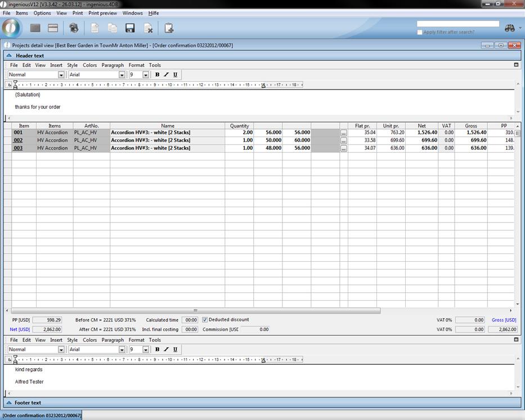Image resolution: width=525 pixels, height=420 pixels.
Task: Click the clipboard add icon in toolbar
Action: [x=169, y=28]
